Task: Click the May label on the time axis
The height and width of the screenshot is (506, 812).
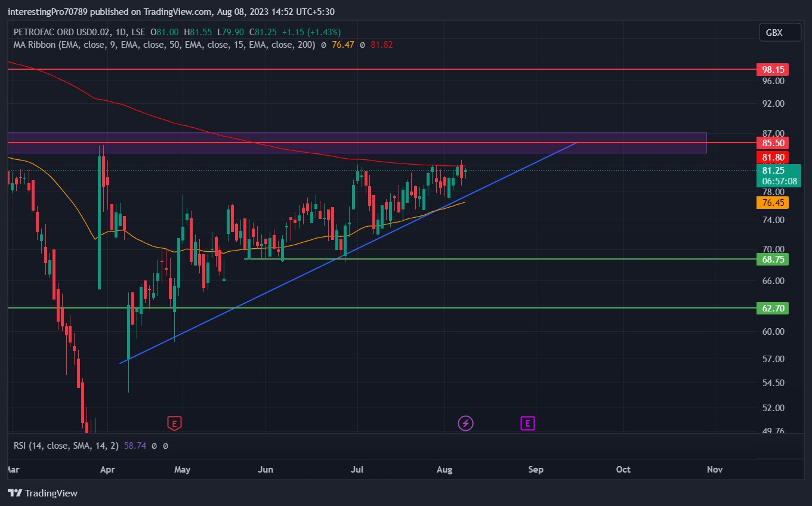Action: pyautogui.click(x=183, y=470)
